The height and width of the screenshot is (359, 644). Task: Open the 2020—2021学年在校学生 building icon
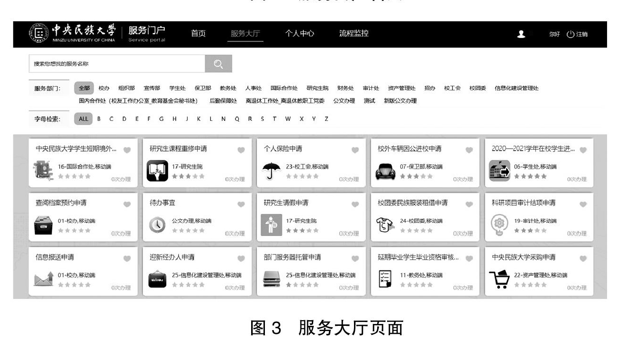(499, 171)
